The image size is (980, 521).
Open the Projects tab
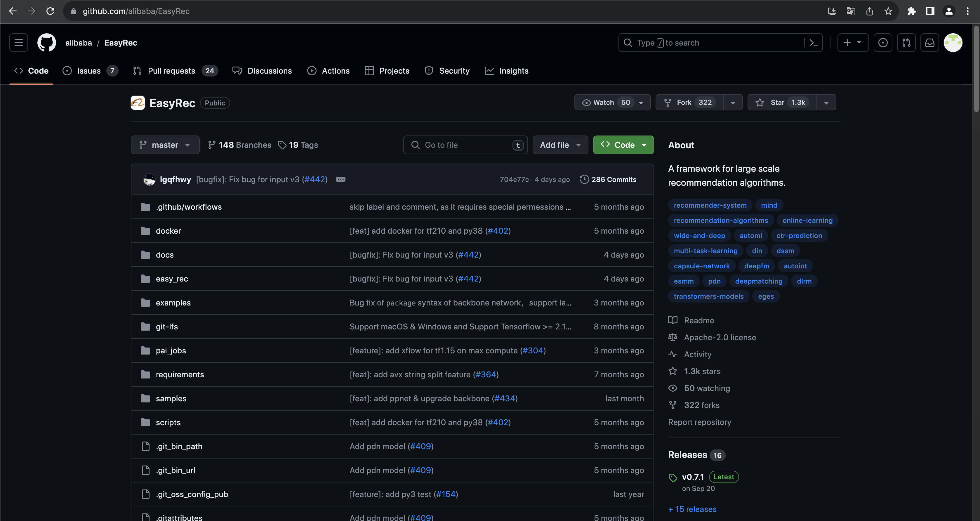387,71
